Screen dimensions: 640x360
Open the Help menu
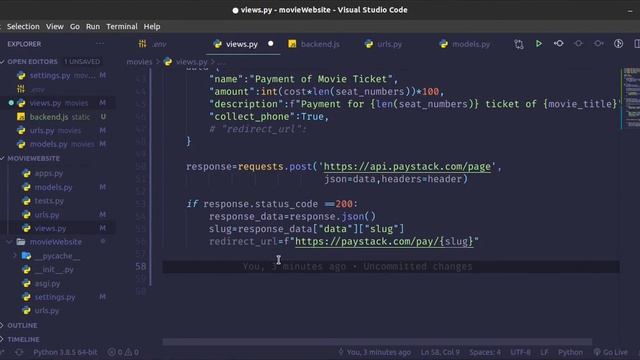[152, 27]
